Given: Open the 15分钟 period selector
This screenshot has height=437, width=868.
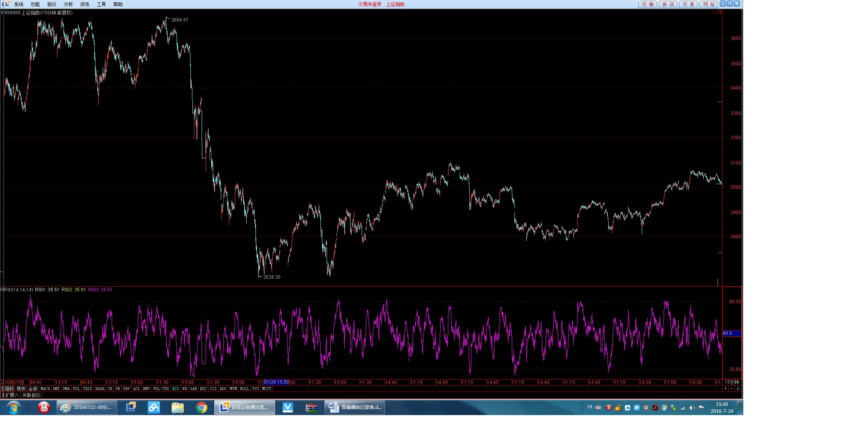Looking at the screenshot, I should (x=732, y=382).
